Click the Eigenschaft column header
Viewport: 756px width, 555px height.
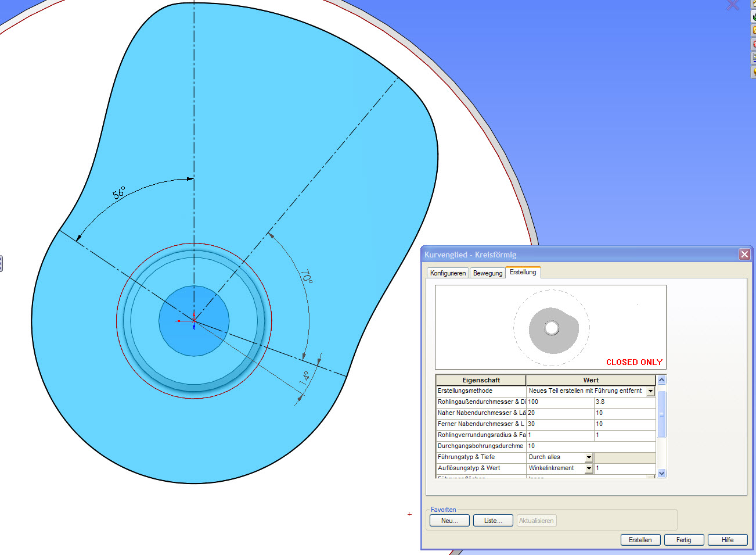tap(481, 380)
